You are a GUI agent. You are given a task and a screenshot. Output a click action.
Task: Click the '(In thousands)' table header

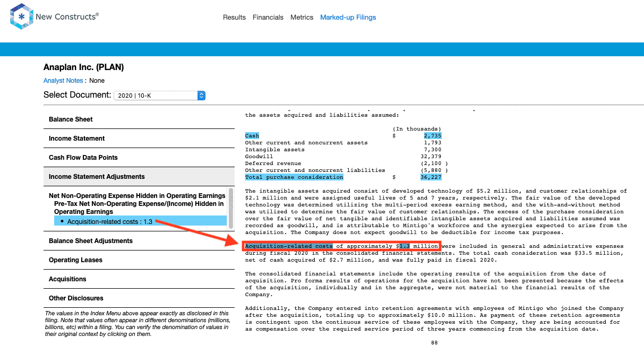point(417,129)
